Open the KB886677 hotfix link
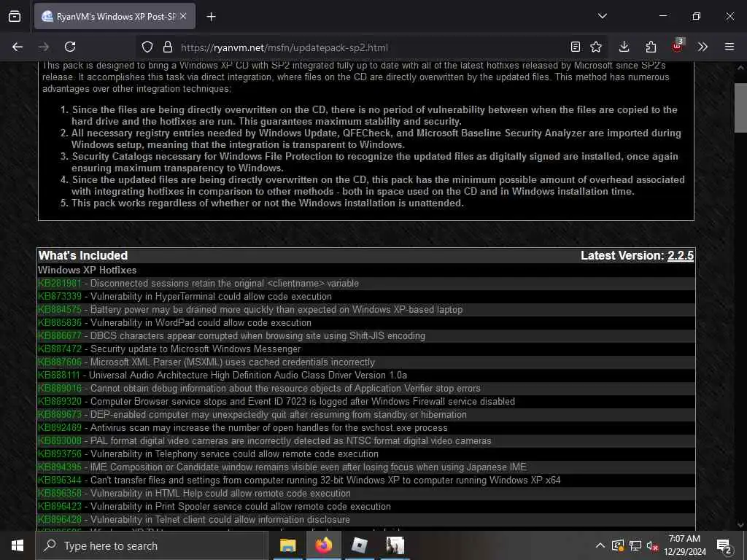Screen dimensions: 747x560 pyautogui.click(x=60, y=335)
